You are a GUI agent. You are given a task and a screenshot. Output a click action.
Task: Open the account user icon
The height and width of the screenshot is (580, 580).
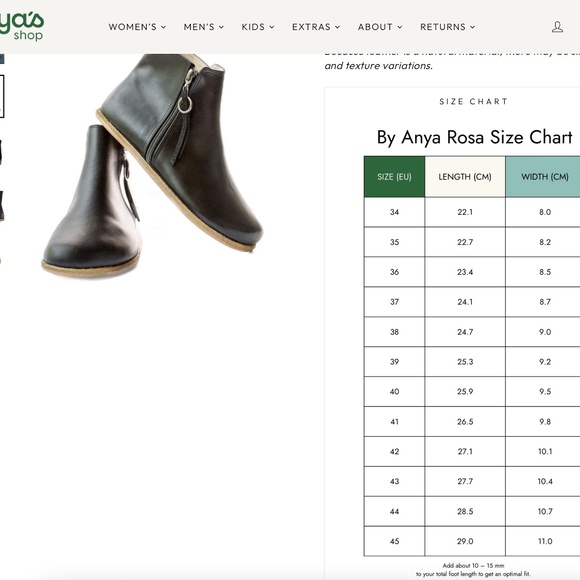pos(557,27)
